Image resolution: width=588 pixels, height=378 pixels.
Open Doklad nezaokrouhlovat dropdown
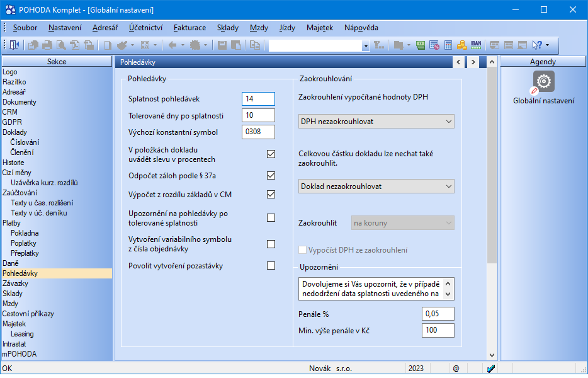376,186
